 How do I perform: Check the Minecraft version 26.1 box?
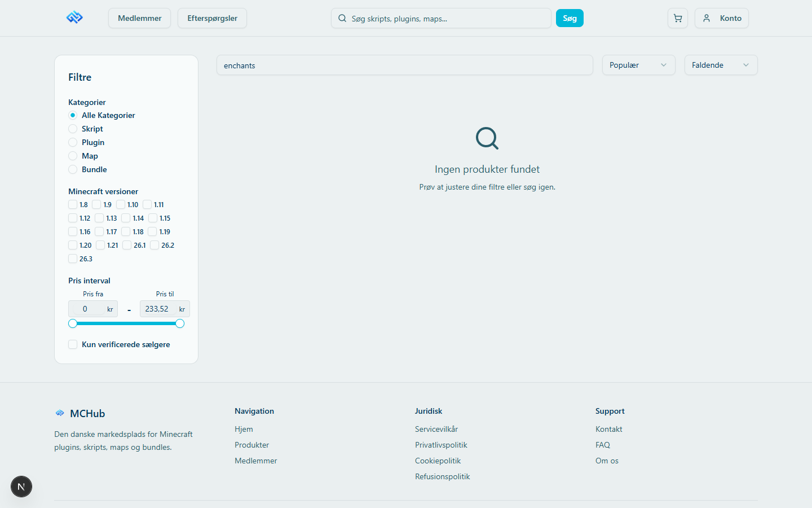(127, 245)
